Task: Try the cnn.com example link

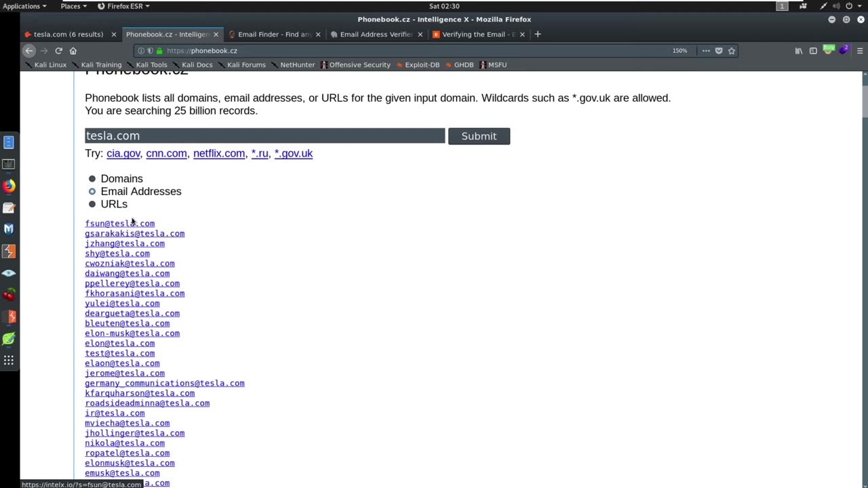Action: coord(166,154)
